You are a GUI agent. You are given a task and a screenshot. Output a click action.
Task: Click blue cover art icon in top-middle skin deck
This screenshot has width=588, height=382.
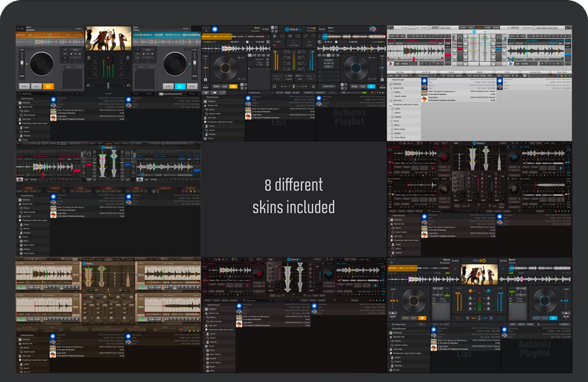pos(214,28)
